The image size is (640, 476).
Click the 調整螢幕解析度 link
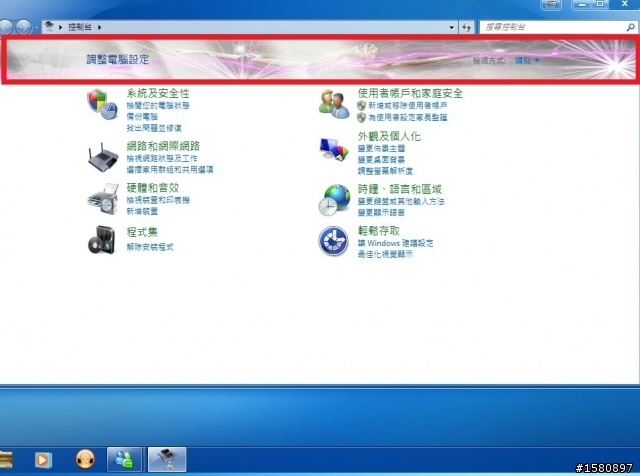pos(385,171)
